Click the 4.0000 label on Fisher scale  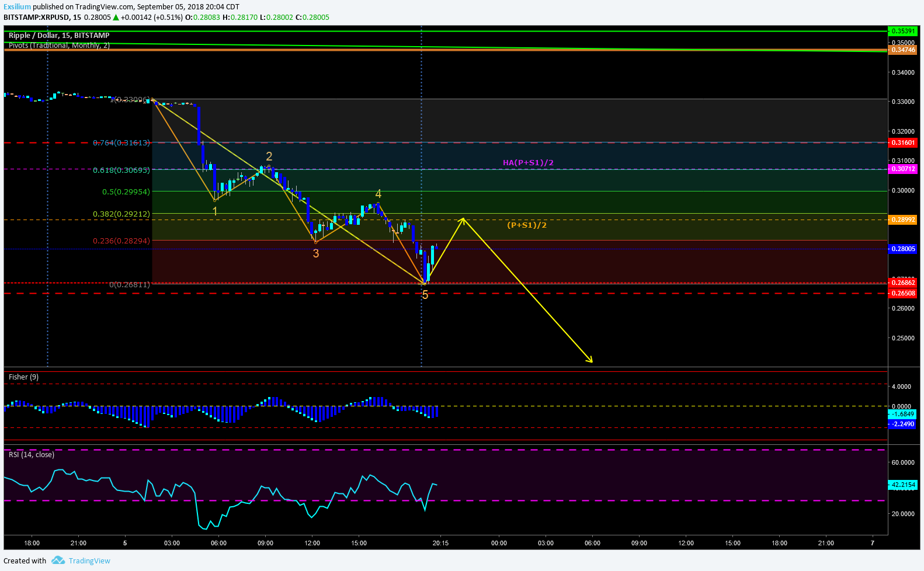[x=902, y=387]
